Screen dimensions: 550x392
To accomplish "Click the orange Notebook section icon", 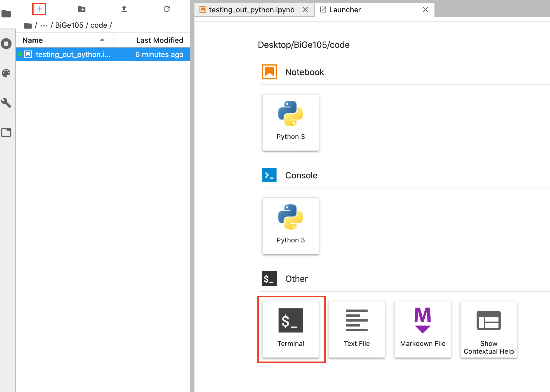I will (269, 72).
